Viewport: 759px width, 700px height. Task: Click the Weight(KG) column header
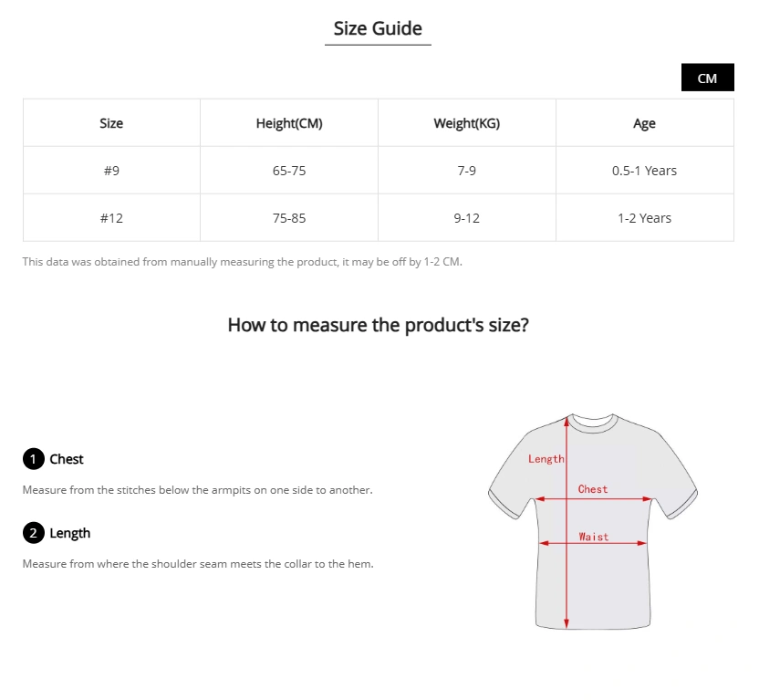click(x=466, y=123)
